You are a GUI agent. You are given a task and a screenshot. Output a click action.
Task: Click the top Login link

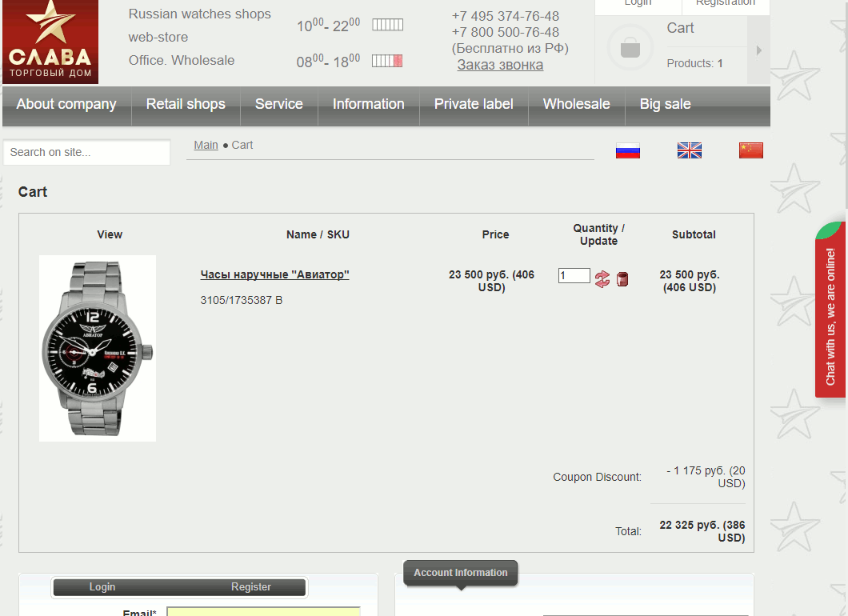tap(638, 4)
